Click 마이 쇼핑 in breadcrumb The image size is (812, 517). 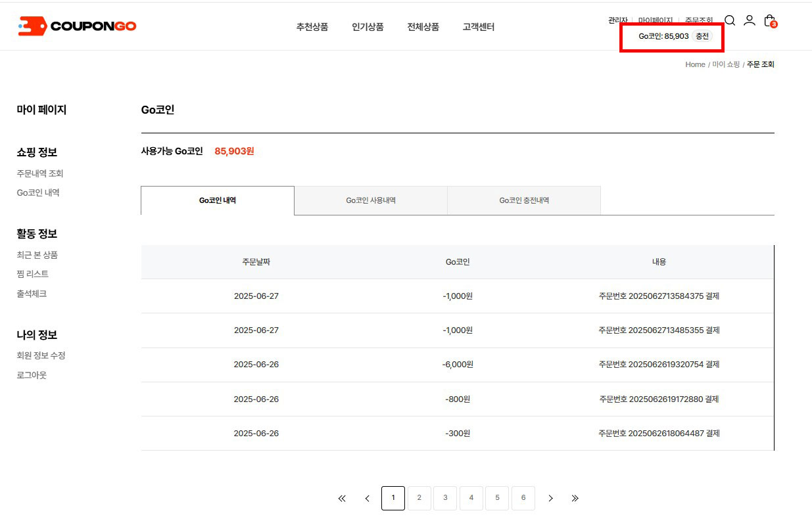coord(726,64)
